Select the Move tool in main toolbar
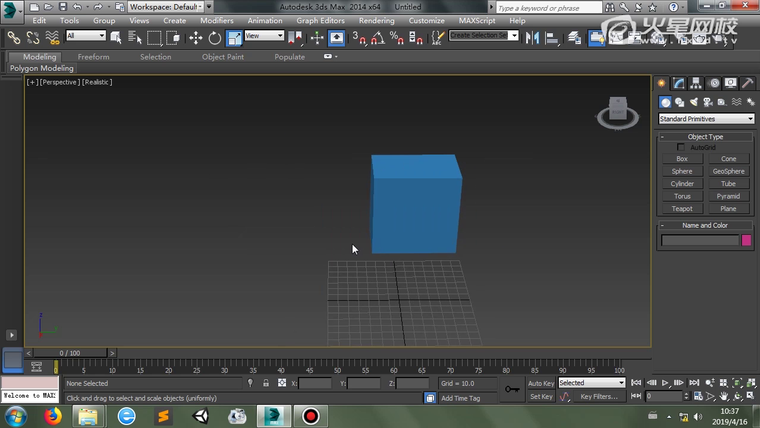Viewport: 760px width, 428px height. (195, 38)
